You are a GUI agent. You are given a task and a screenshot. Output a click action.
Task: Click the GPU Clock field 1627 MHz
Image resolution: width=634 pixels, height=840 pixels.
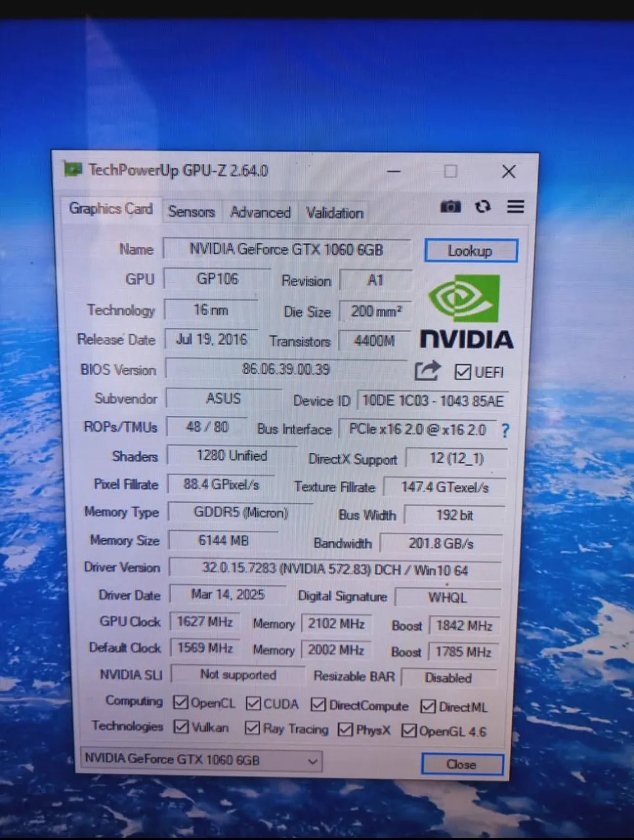point(205,621)
